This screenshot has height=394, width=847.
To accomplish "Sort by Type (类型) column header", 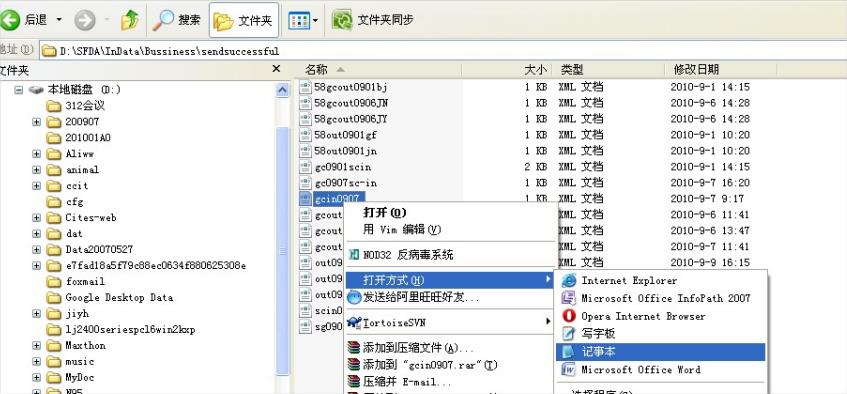I will 608,70.
